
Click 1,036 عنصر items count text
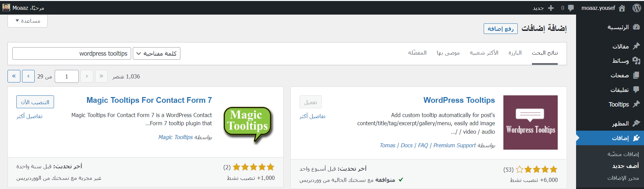126,77
